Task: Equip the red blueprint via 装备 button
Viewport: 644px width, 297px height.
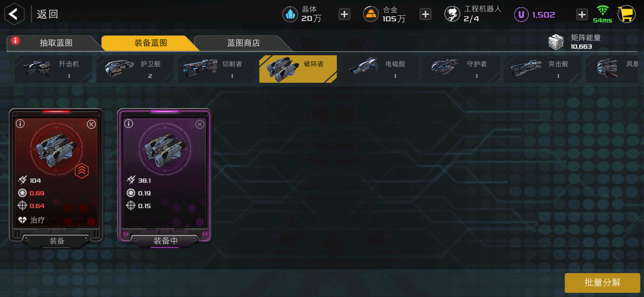Action: 57,241
